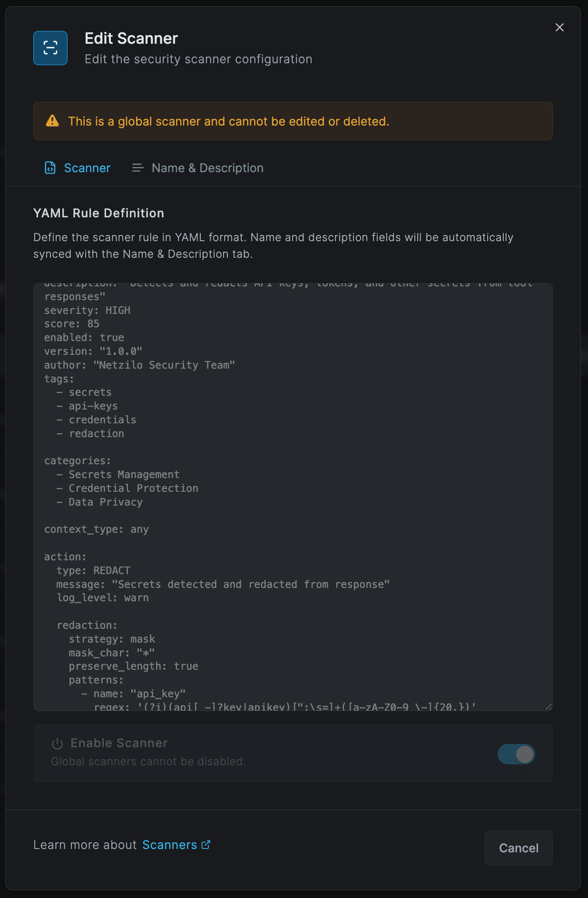Screen dimensions: 588x898
Task: Click the scanner icon in the dialog header
Action: (x=50, y=48)
